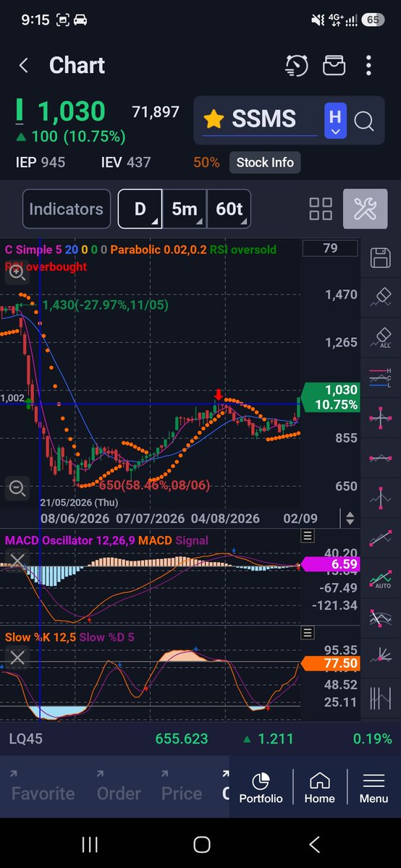This screenshot has height=868, width=401.
Task: Tap the RSI oversold label
Action: [243, 250]
